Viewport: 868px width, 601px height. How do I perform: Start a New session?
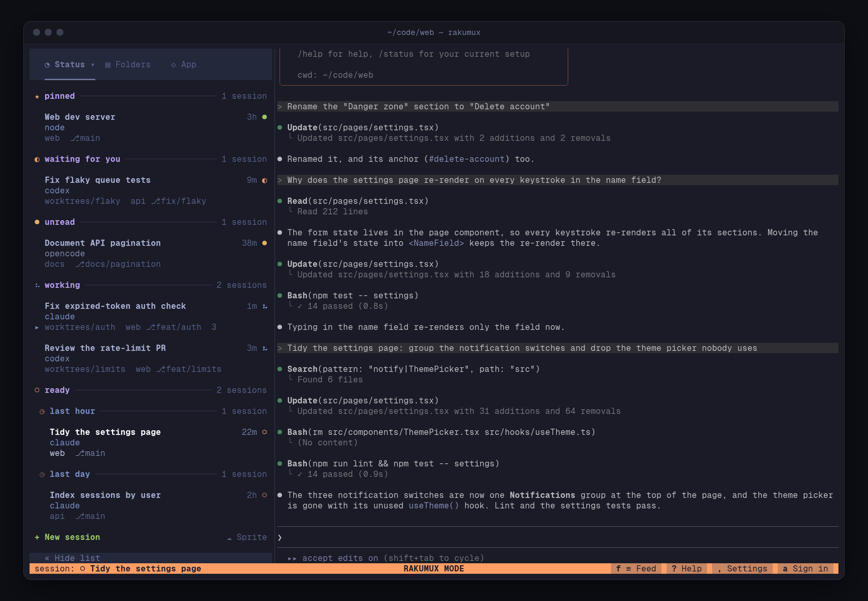(67, 537)
